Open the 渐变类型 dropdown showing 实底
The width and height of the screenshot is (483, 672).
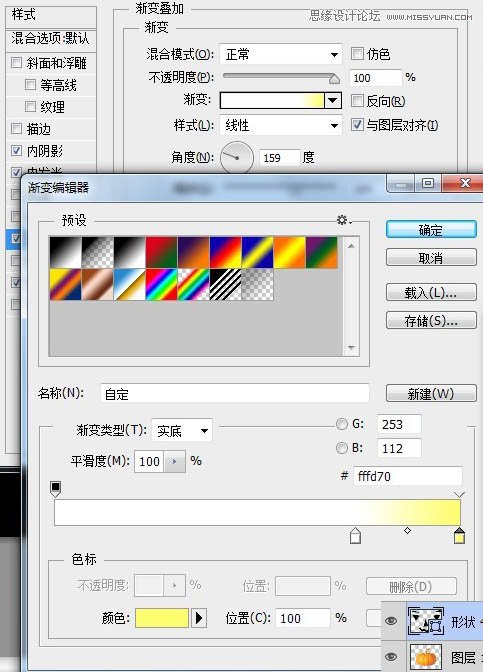pyautogui.click(x=182, y=430)
